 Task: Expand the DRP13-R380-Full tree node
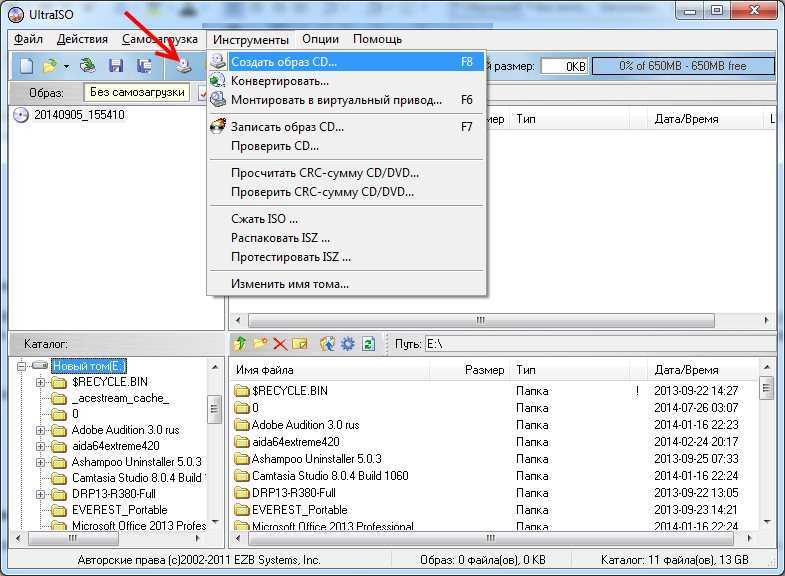41,494
